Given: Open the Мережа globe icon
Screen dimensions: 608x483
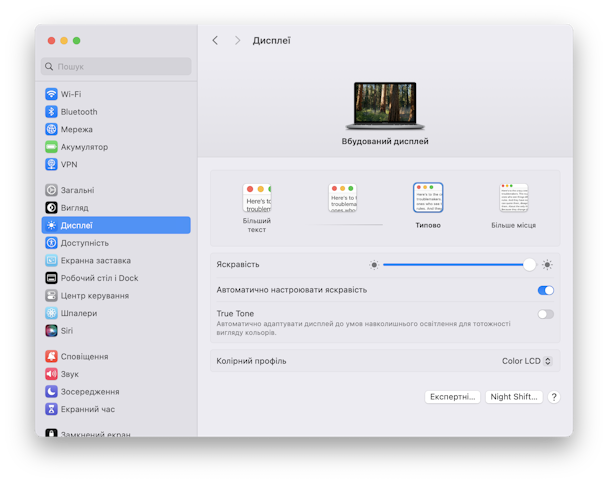Looking at the screenshot, I should tap(51, 129).
